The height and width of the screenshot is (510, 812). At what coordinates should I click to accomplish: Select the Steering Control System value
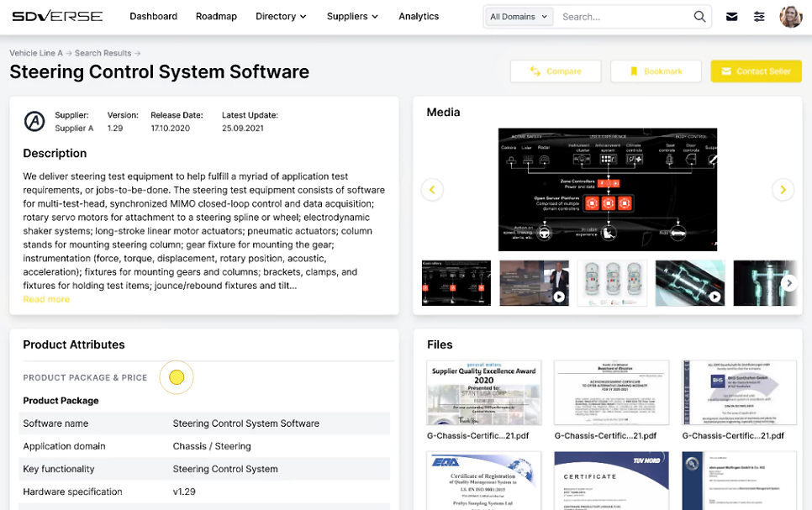(x=225, y=469)
